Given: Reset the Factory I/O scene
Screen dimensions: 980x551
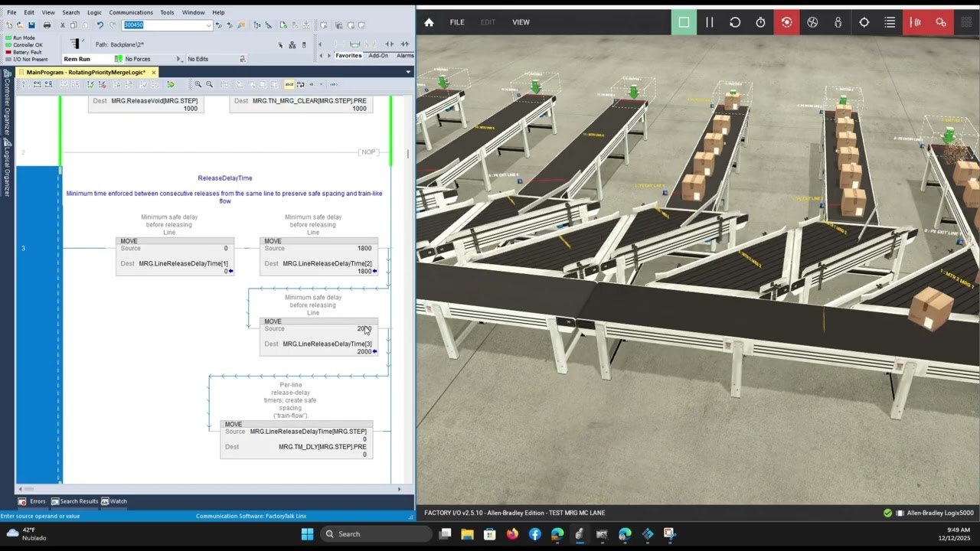Looking at the screenshot, I should click(735, 22).
